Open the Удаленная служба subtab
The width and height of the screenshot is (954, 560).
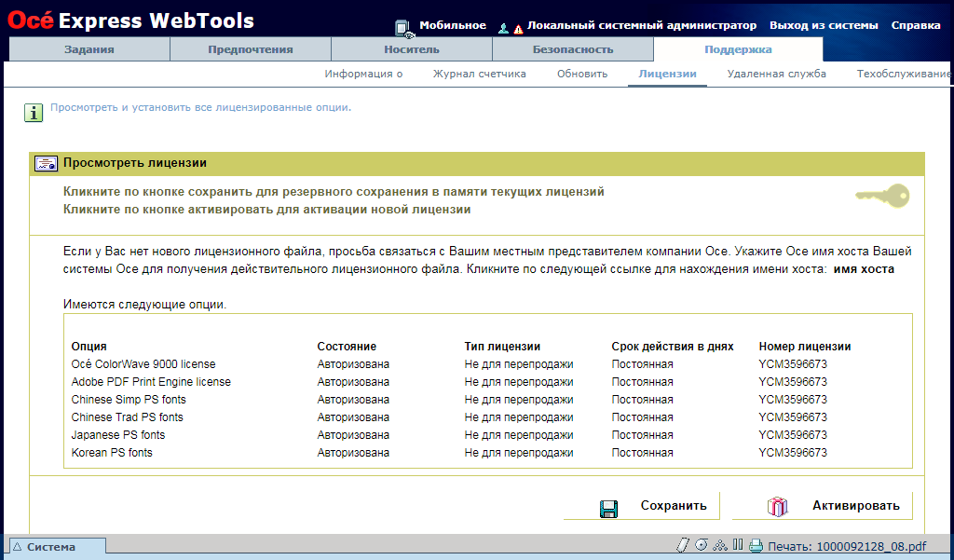[776, 74]
